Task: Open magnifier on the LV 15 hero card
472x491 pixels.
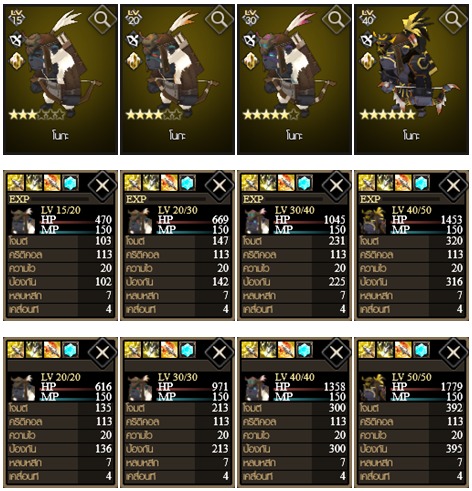Action: [102, 20]
